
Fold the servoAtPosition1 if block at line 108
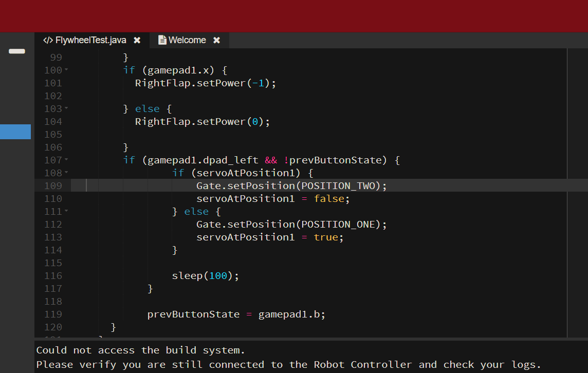pyautogui.click(x=66, y=173)
